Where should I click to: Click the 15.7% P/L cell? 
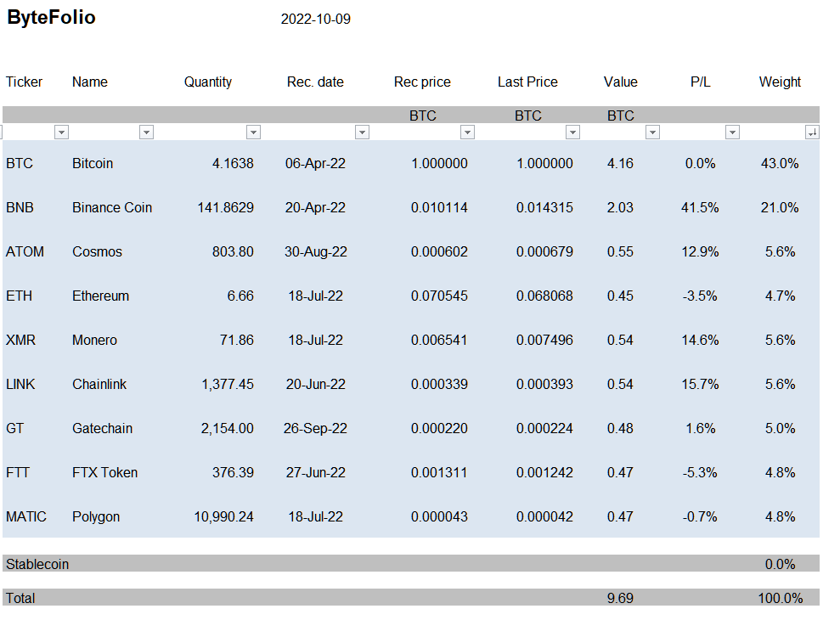[x=700, y=384]
